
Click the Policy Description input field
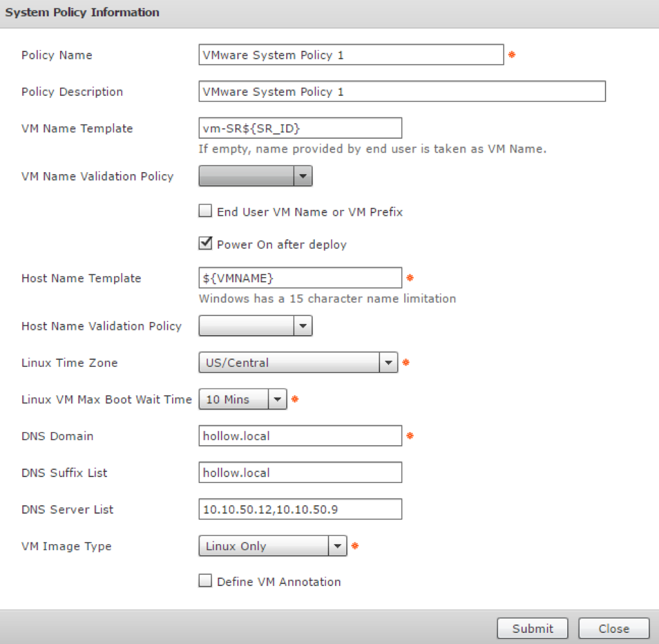click(x=402, y=92)
